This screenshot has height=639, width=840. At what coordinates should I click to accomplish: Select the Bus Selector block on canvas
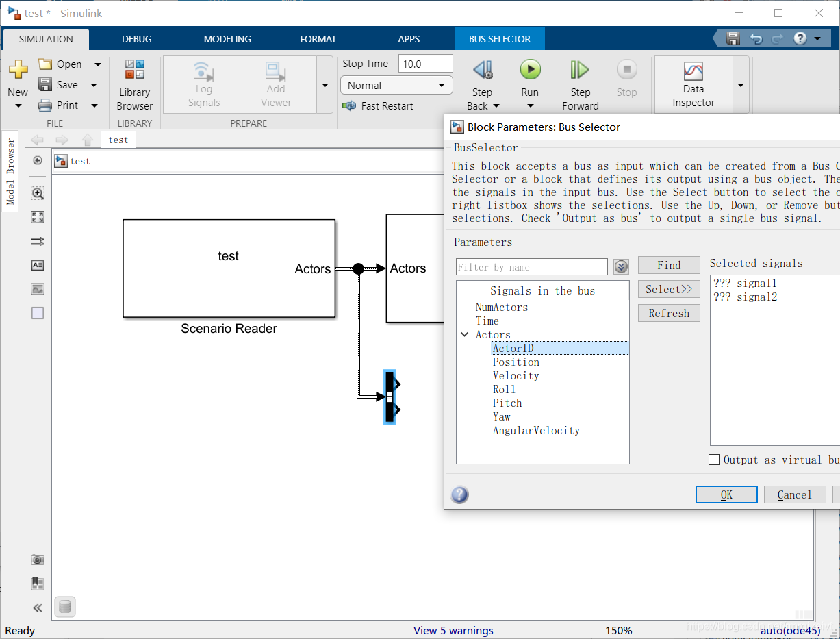pos(390,397)
